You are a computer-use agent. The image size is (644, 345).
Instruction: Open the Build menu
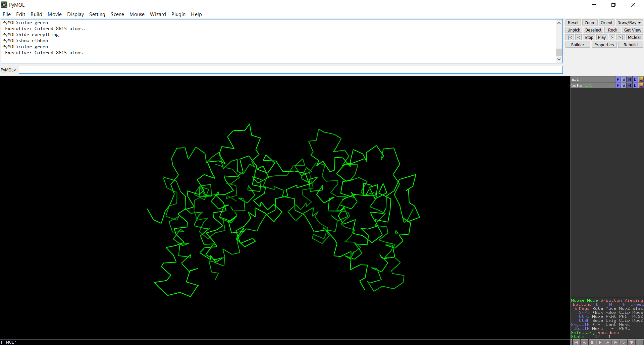(36, 14)
